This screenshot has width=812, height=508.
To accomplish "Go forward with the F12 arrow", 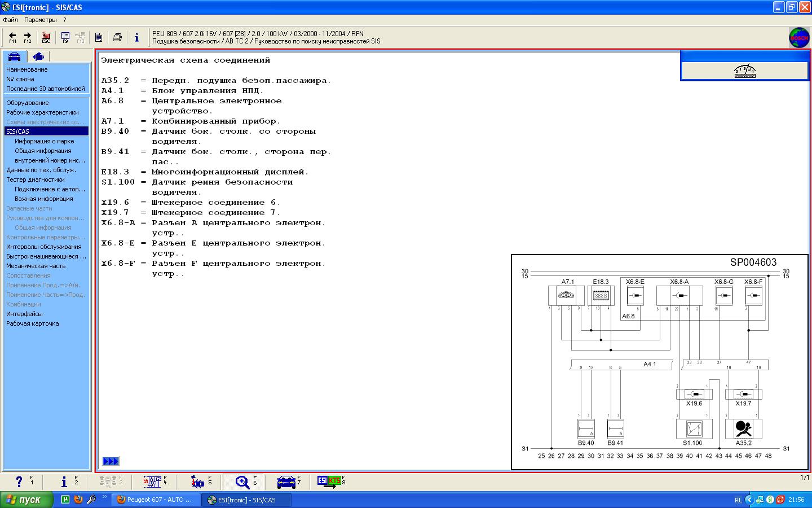I will click(27, 37).
